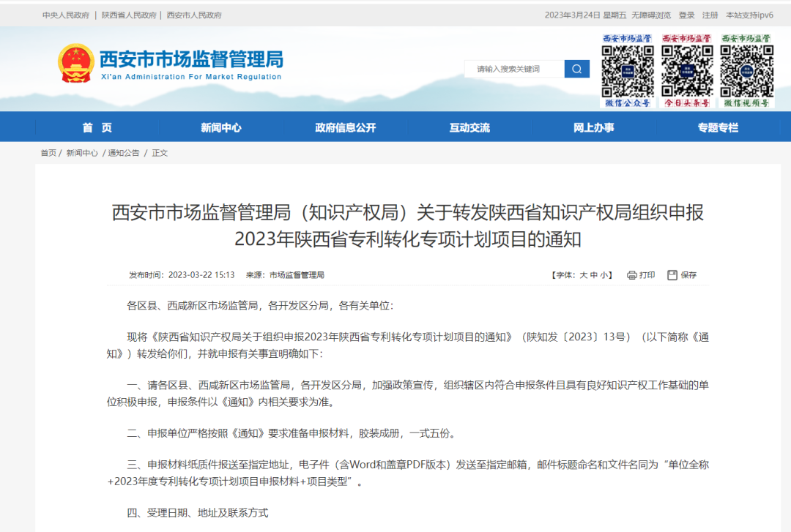Open the 互动交流 navigation menu item
Viewport: 791px width, 532px height.
click(x=469, y=127)
